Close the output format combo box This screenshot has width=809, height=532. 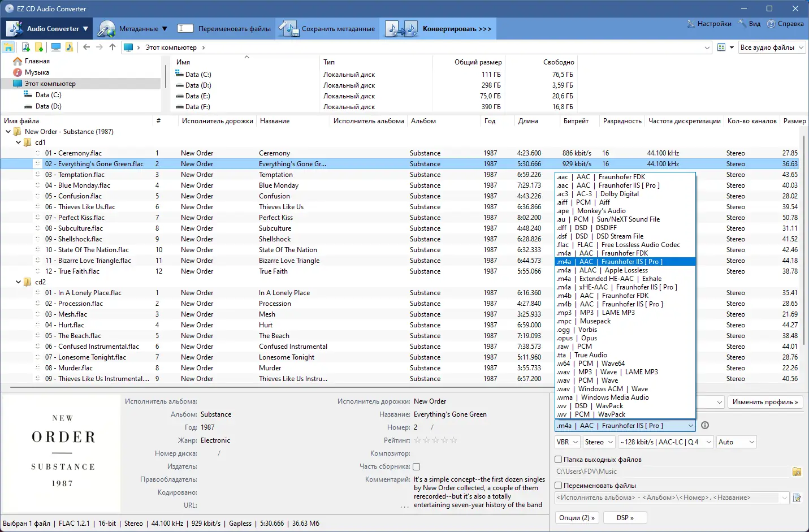click(x=690, y=426)
